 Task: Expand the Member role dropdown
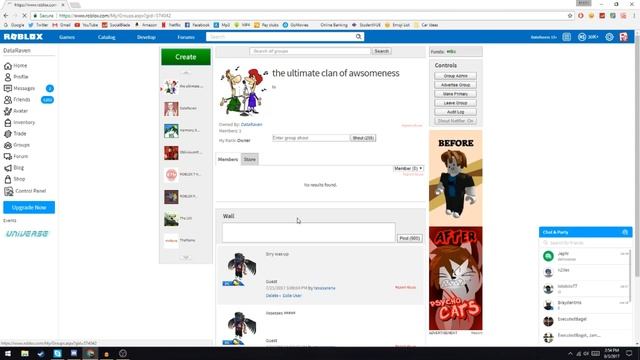click(x=408, y=169)
